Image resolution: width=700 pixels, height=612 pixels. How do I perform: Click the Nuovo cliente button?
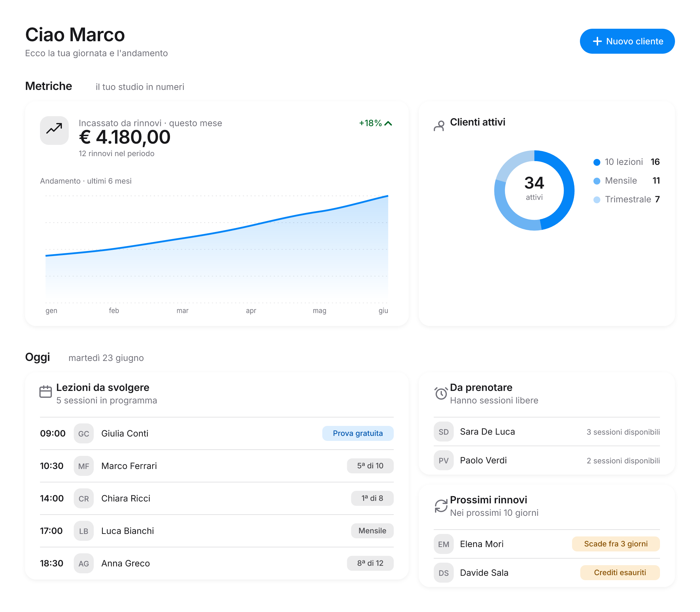(627, 41)
